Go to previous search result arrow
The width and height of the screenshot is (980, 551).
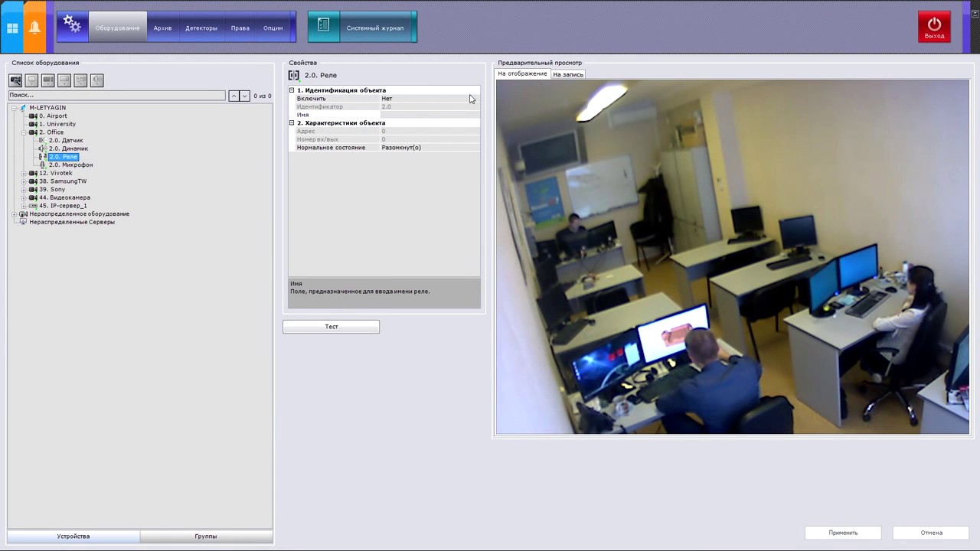pos(234,96)
